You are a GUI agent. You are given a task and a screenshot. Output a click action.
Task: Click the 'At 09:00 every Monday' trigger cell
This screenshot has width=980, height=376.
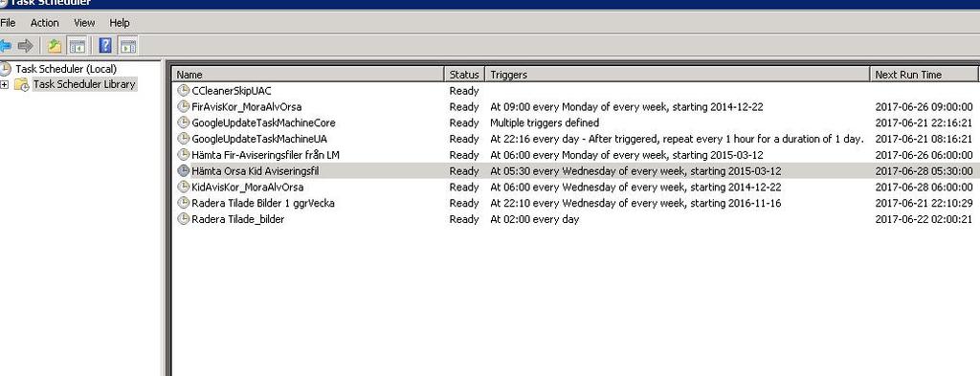(x=627, y=107)
